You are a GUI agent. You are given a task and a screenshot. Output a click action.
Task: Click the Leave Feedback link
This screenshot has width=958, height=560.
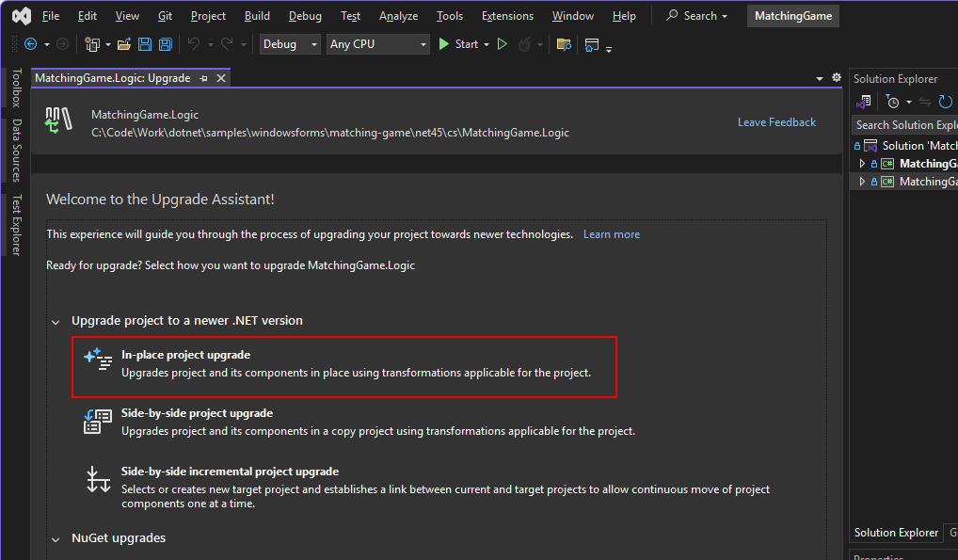coord(776,121)
